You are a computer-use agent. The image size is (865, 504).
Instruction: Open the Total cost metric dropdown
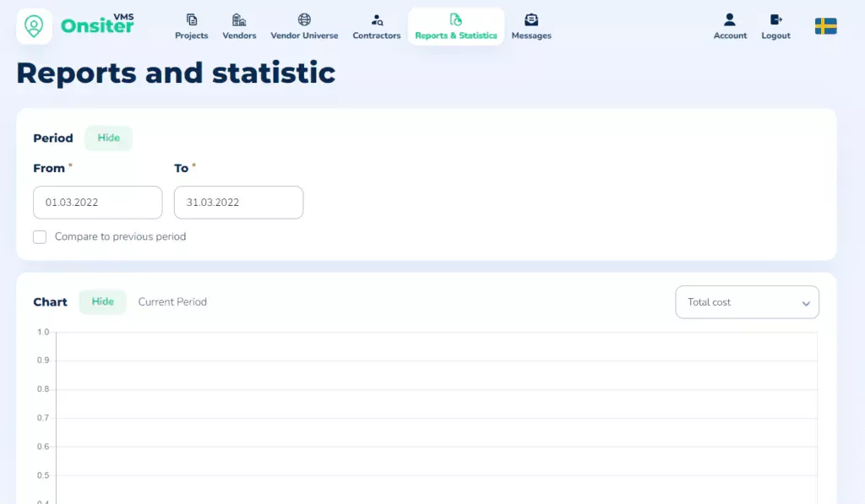tap(747, 301)
